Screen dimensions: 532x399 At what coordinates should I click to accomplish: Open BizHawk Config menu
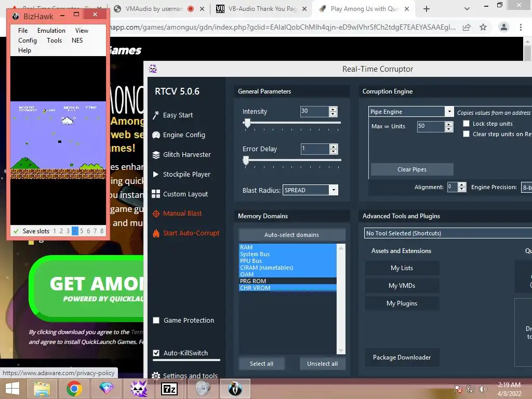28,41
